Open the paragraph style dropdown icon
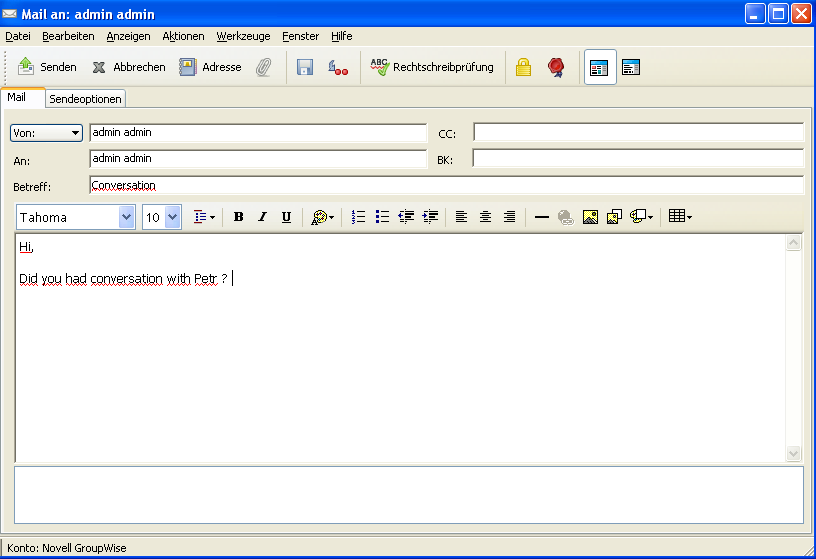 tap(204, 217)
